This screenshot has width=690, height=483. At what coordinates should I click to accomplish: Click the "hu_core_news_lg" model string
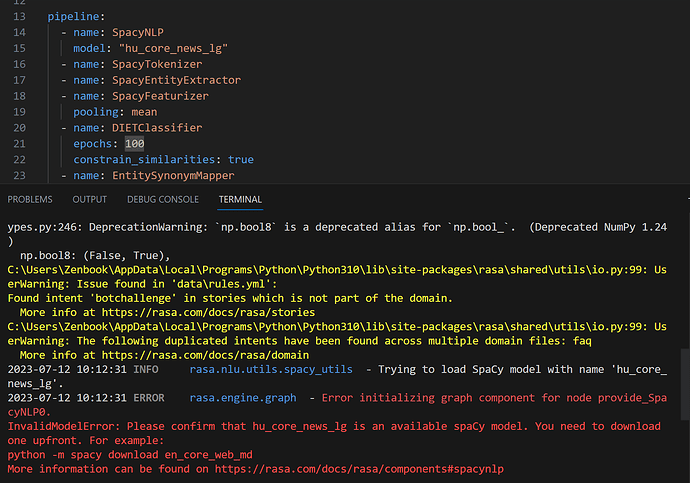(x=173, y=48)
